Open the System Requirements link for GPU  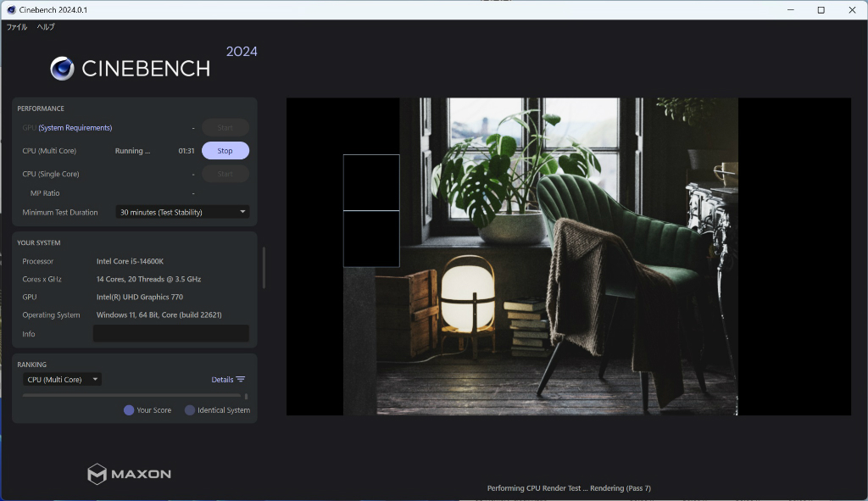75,128
